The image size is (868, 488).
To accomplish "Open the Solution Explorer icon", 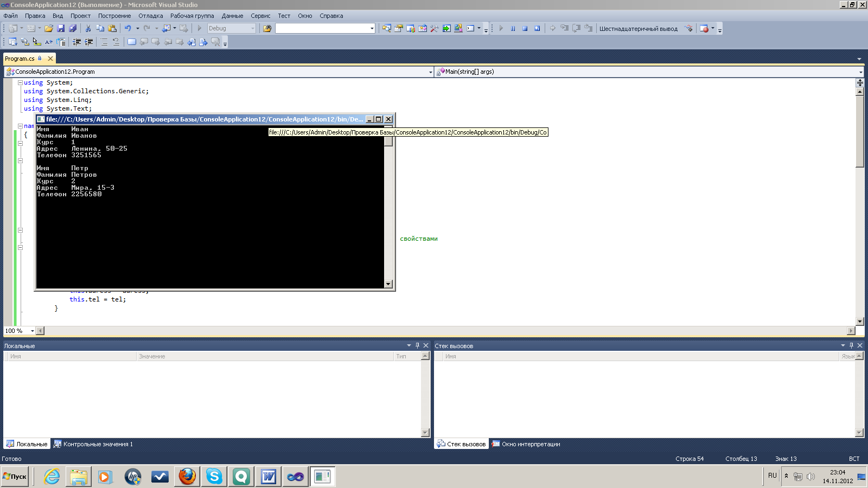I will (x=387, y=28).
